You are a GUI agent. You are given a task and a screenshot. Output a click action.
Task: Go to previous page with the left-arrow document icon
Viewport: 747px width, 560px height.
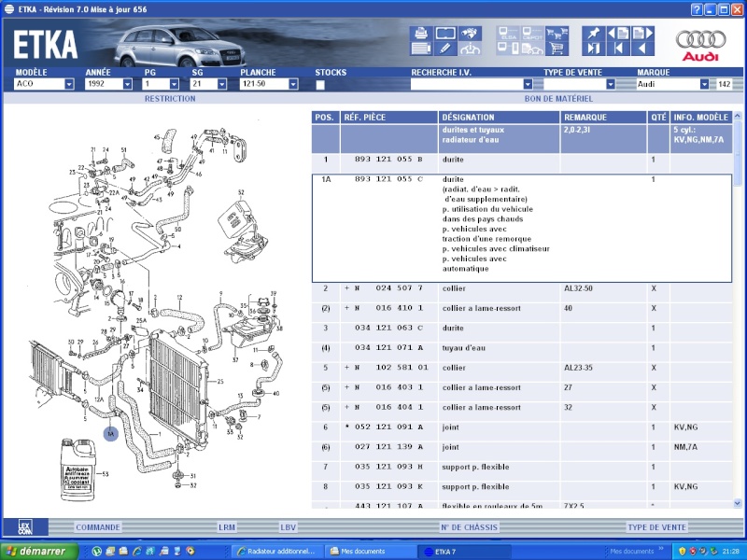(618, 34)
